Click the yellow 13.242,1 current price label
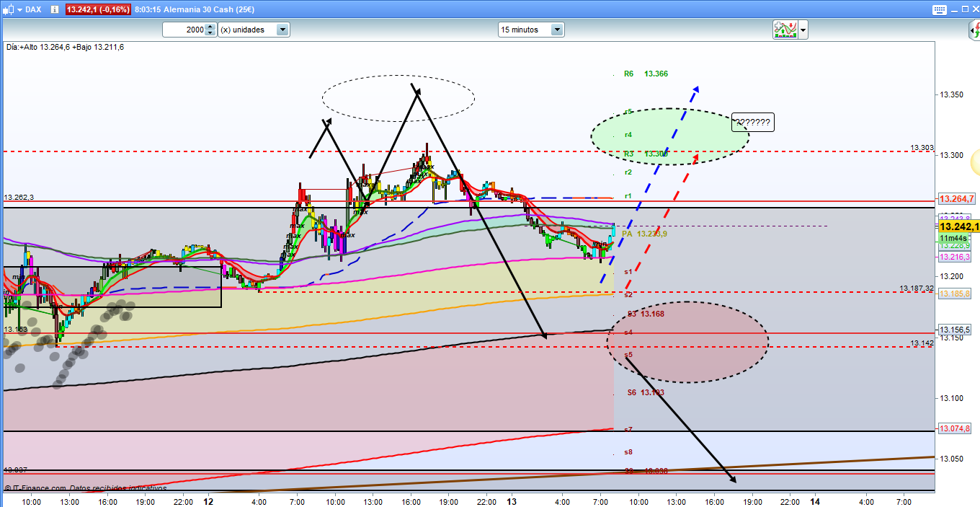The image size is (980, 507). coord(958,226)
